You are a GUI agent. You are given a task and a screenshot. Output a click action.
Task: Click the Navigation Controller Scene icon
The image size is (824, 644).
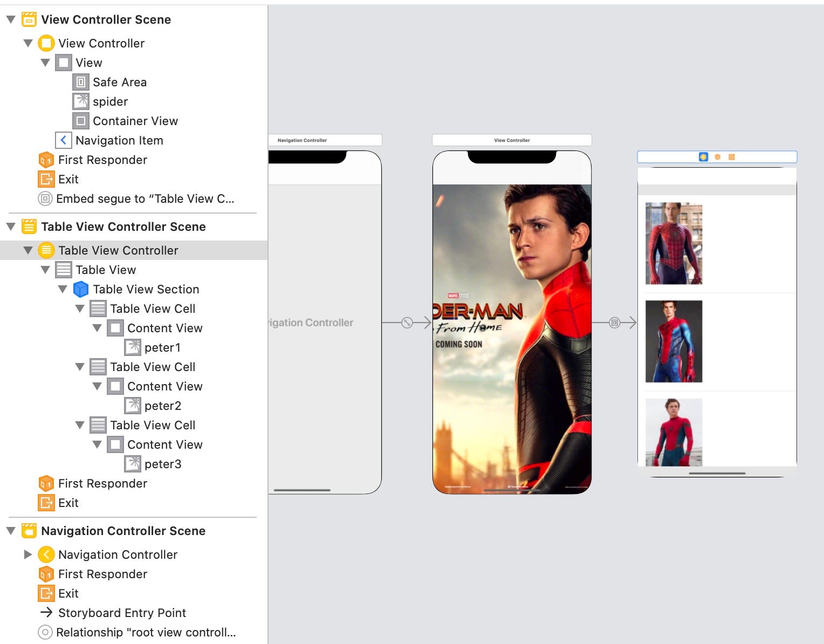[29, 531]
